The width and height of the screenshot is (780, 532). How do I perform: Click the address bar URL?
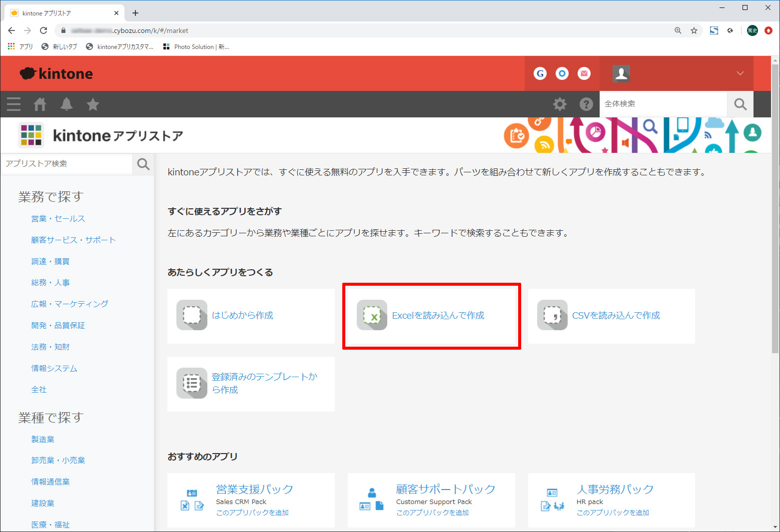tap(130, 30)
